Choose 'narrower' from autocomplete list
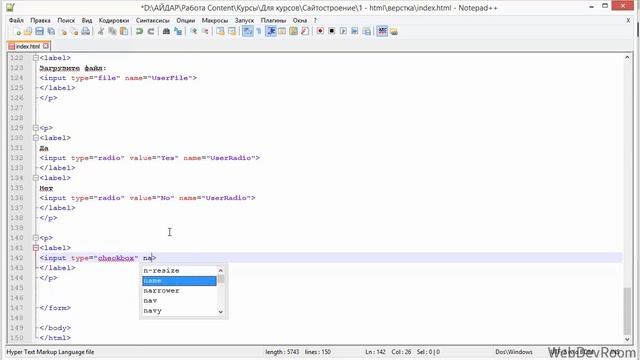The height and width of the screenshot is (360, 640). tap(179, 291)
